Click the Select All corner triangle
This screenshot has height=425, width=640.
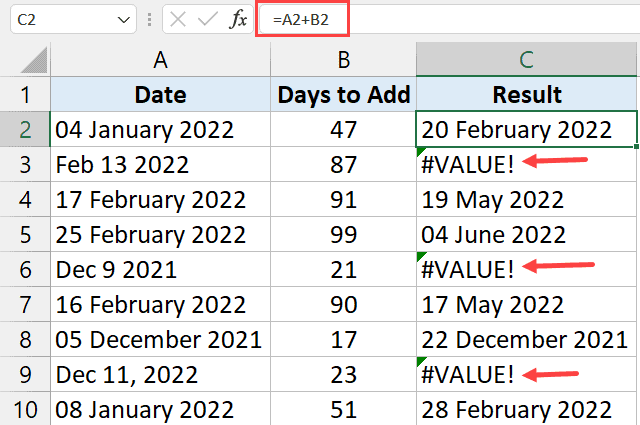point(24,60)
